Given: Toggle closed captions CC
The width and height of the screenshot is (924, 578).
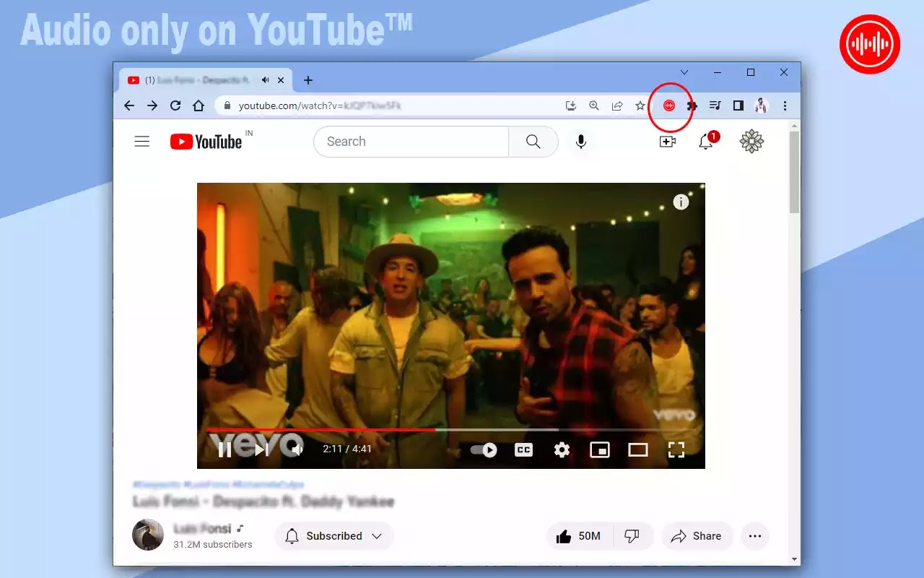Looking at the screenshot, I should pyautogui.click(x=523, y=449).
